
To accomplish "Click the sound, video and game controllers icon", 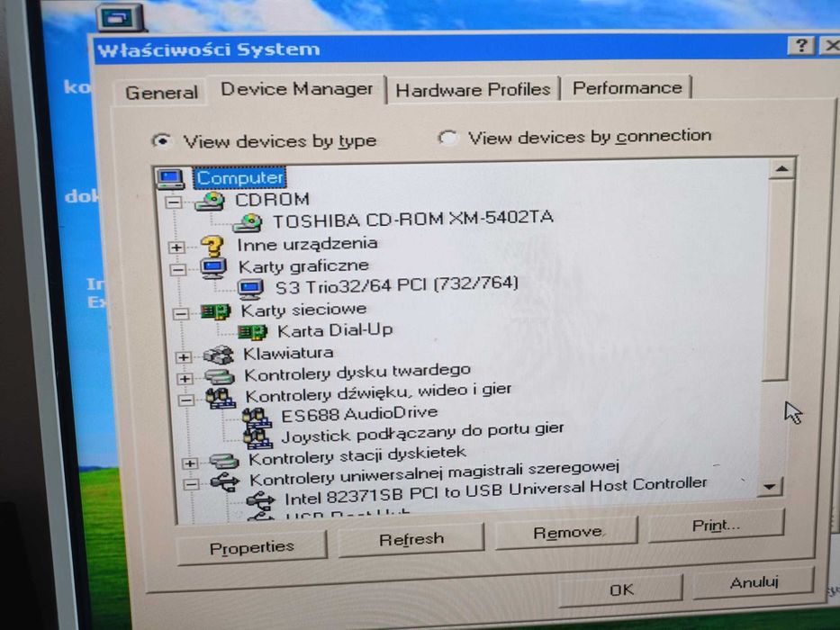I will (221, 399).
